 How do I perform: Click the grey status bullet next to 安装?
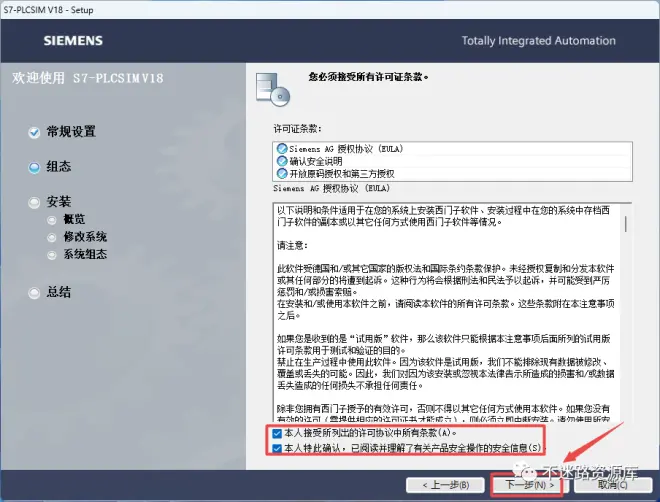(34, 203)
